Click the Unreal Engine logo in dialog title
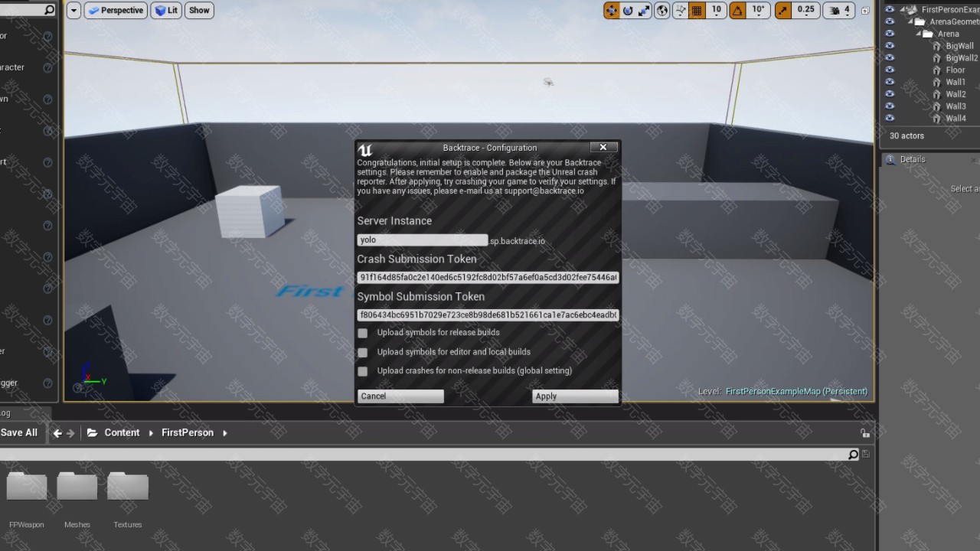This screenshot has width=980, height=551. coord(365,149)
